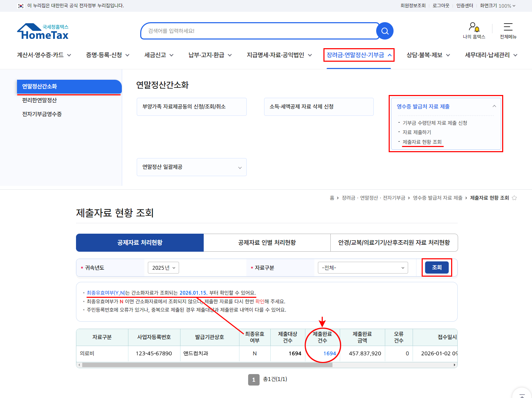Collapse 영수증 발급처 자료 제출 section
532x398 pixels.
(x=494, y=106)
